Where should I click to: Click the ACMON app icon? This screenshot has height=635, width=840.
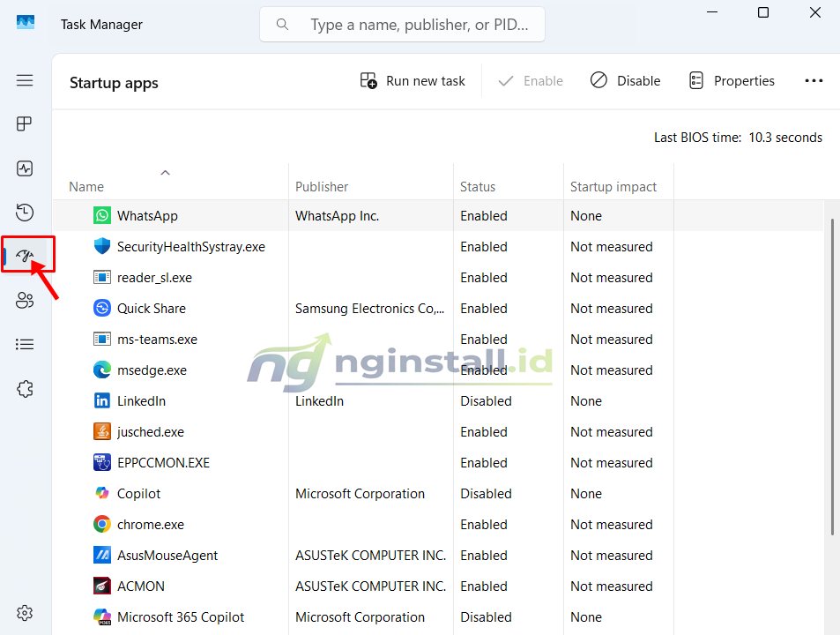101,586
